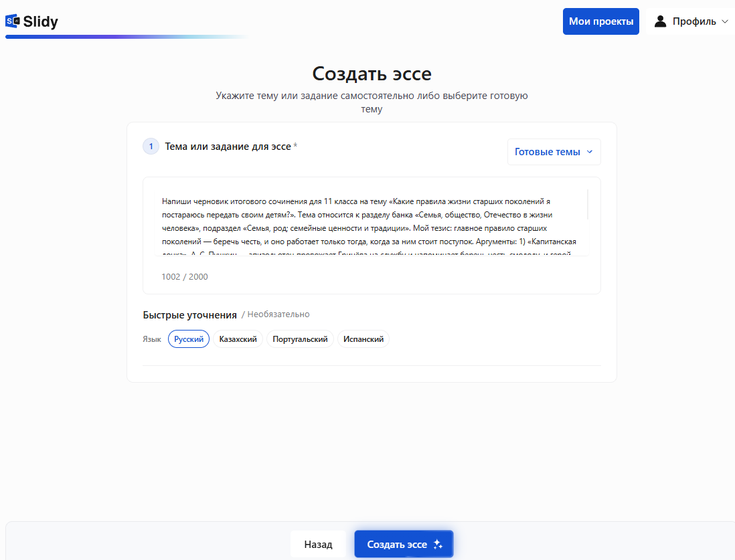Viewport: 735px width, 560px height.
Task: Select Испанский language chip
Action: pyautogui.click(x=363, y=339)
